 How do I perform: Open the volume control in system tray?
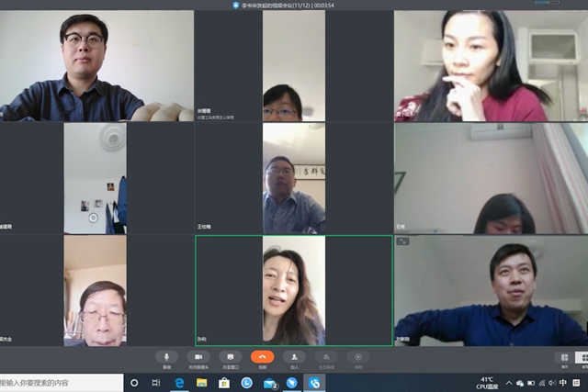pyautogui.click(x=548, y=383)
